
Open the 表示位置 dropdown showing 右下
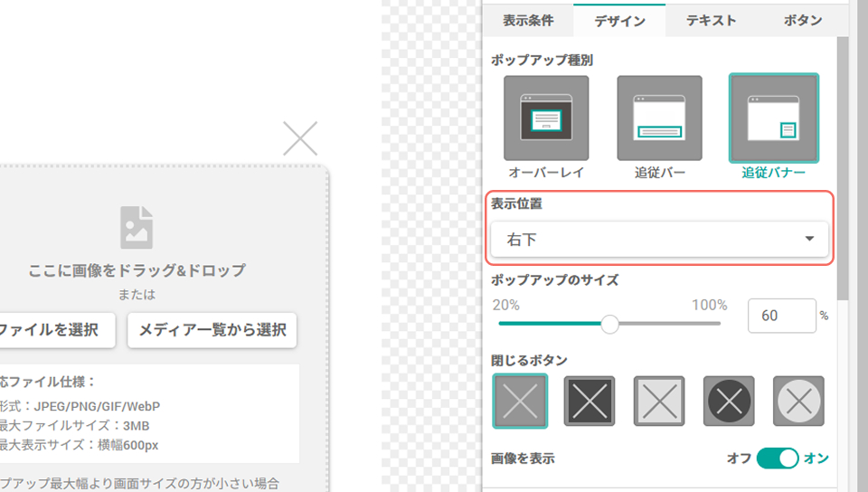[659, 239]
